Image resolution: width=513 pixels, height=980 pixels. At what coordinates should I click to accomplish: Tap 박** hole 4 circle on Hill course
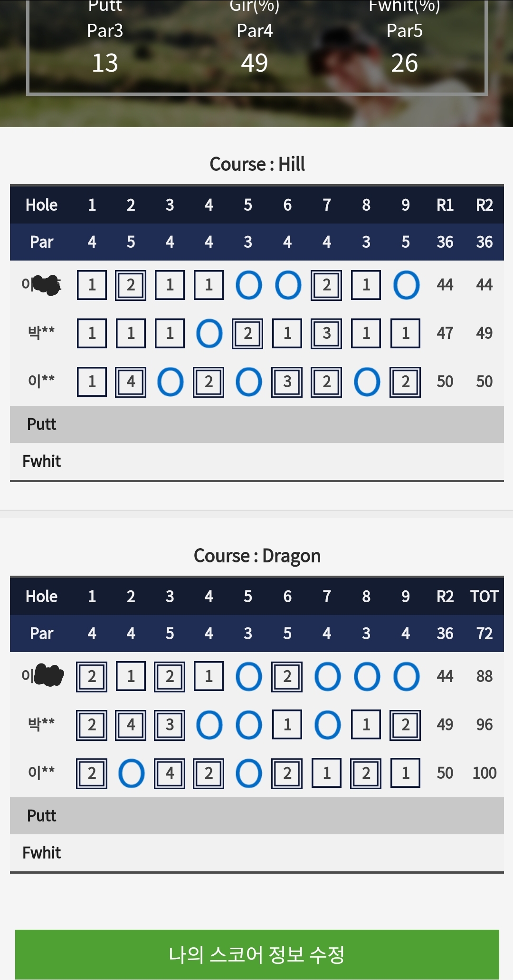tap(209, 334)
